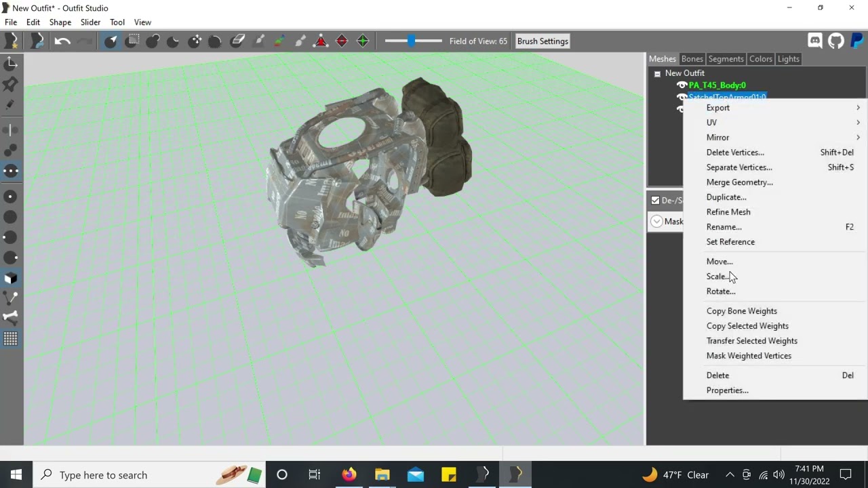
Task: Toggle wireframe with connected-nodes icon
Action: pos(11,298)
